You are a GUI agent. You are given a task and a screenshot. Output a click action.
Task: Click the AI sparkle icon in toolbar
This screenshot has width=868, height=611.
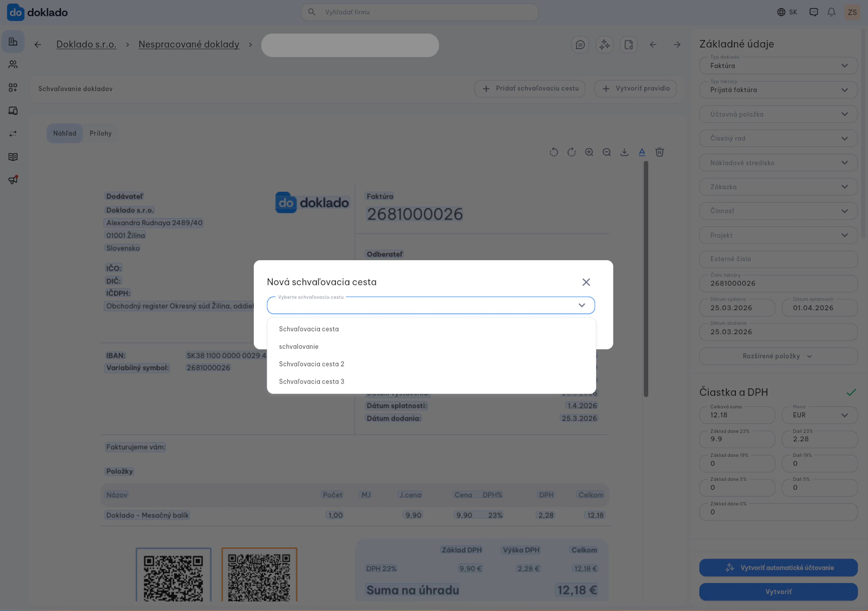pos(604,45)
